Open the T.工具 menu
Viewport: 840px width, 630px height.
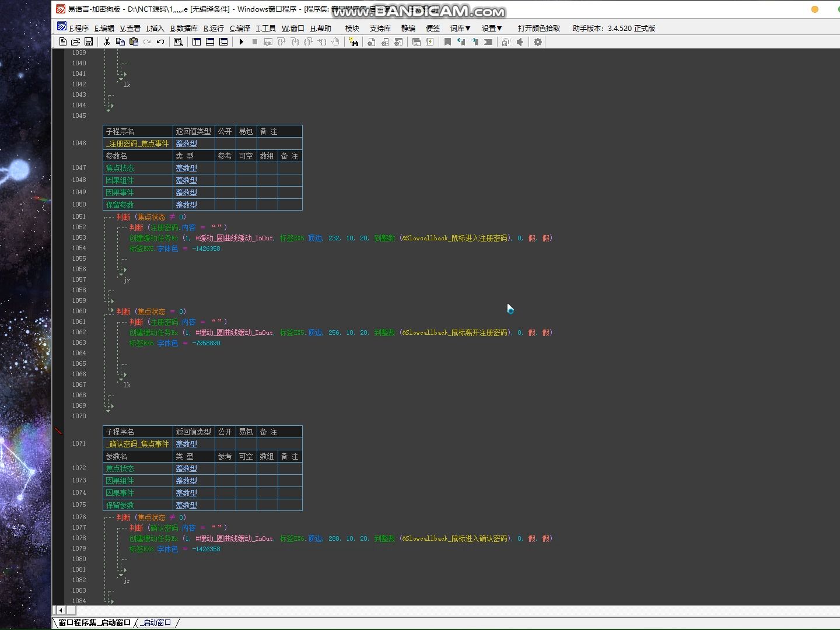[265, 28]
